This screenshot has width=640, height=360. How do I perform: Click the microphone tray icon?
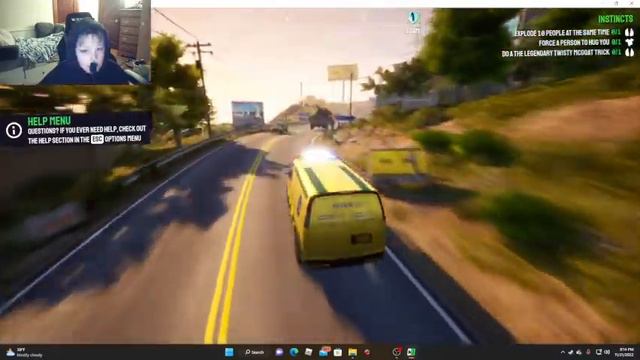point(588,352)
